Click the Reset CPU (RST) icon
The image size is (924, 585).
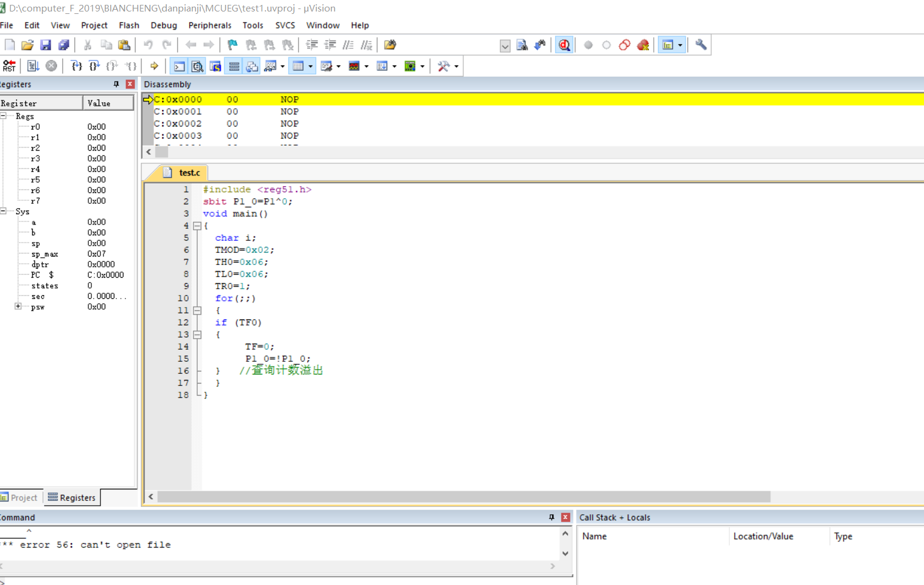[x=9, y=66]
